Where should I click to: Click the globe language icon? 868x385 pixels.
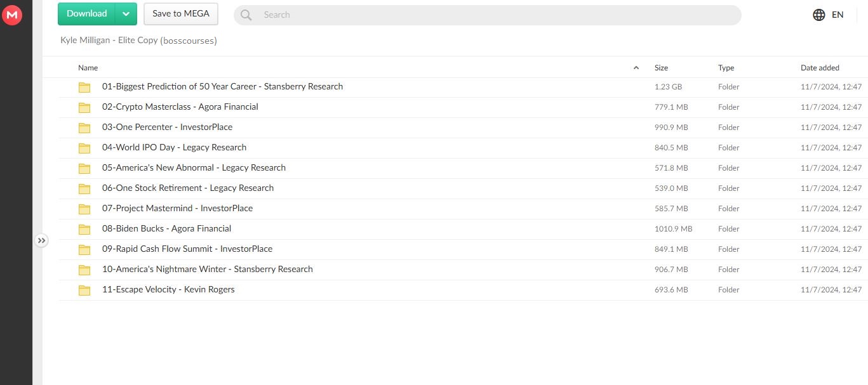(x=819, y=15)
